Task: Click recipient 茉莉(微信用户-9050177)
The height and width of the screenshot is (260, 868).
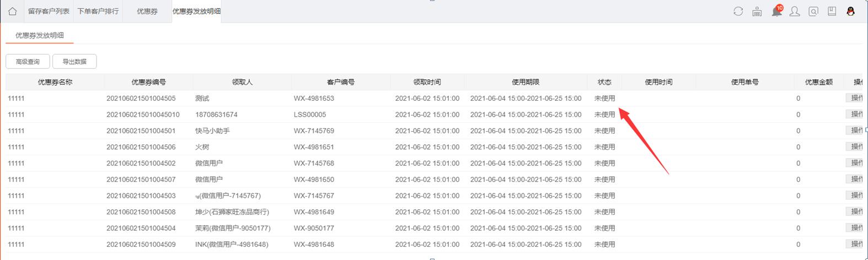Action: pos(233,229)
